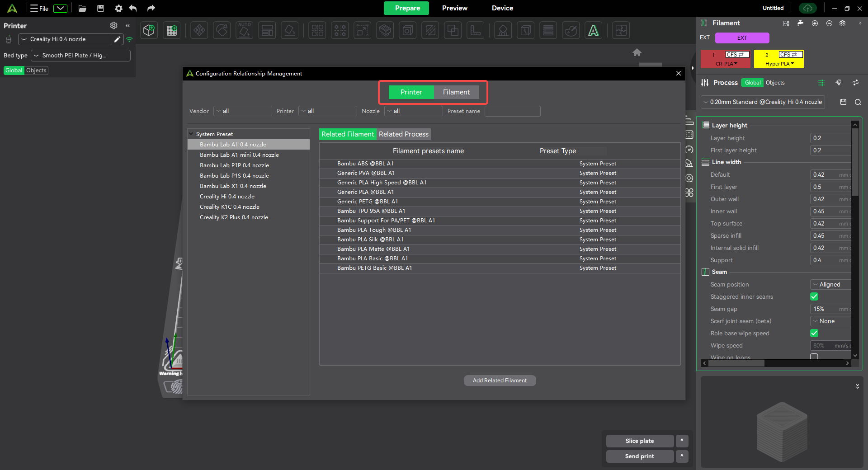Select Global under Bed type in Printer panel
This screenshot has width=868, height=470.
(x=14, y=70)
